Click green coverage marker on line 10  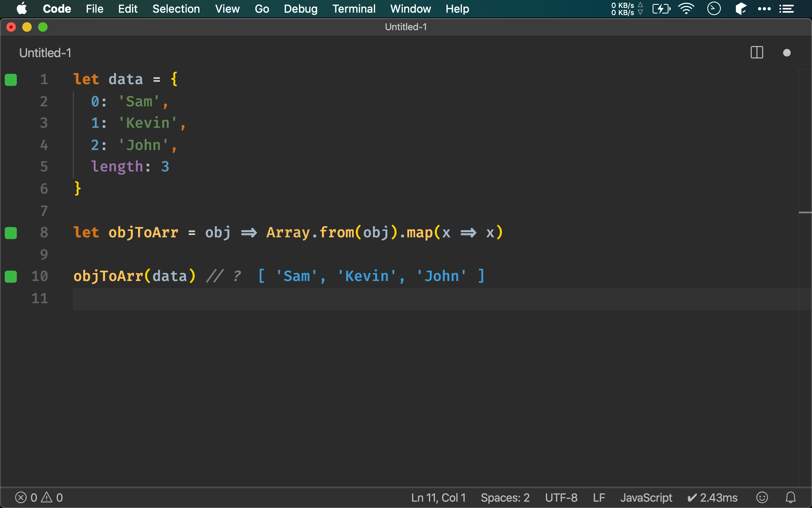click(x=11, y=277)
